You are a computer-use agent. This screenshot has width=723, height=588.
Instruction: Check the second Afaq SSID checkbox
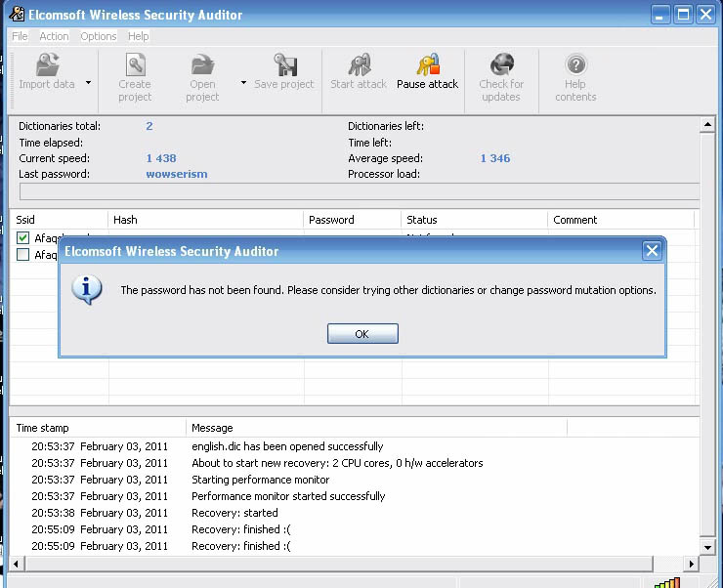pyautogui.click(x=22, y=254)
